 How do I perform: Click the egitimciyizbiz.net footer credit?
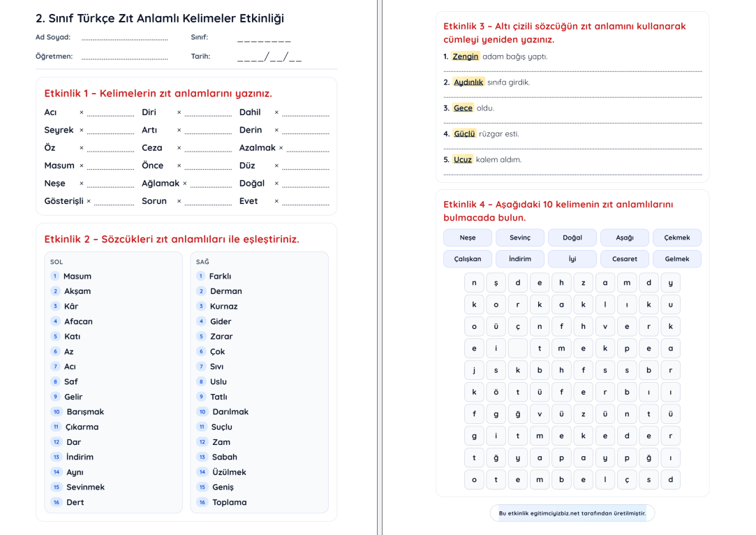point(572,513)
